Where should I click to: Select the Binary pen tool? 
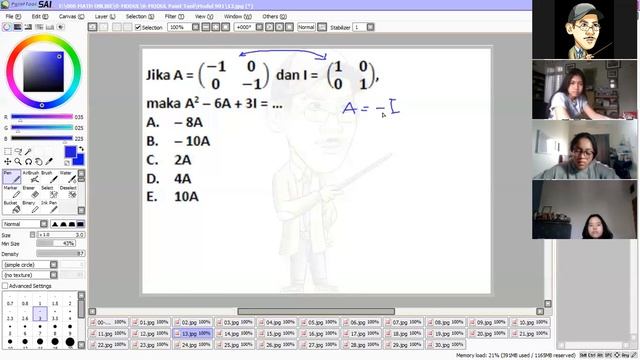(x=31, y=207)
